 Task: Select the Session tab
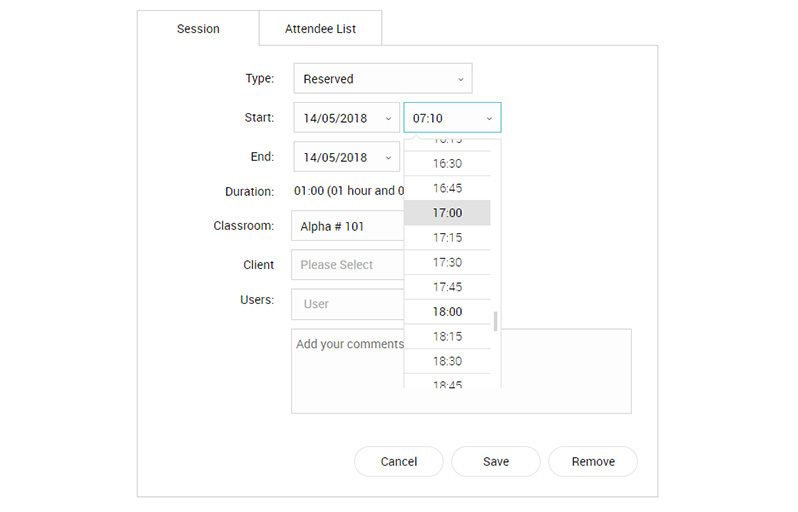pyautogui.click(x=198, y=29)
